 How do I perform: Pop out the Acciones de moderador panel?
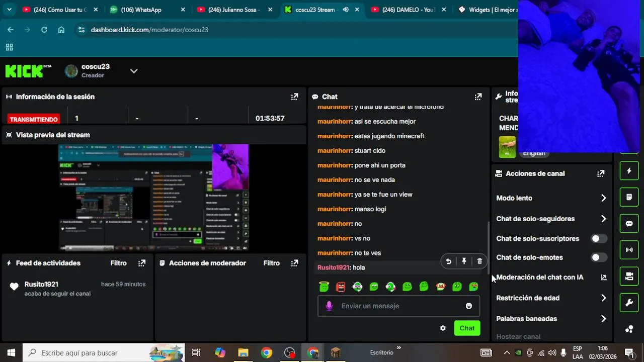(294, 263)
